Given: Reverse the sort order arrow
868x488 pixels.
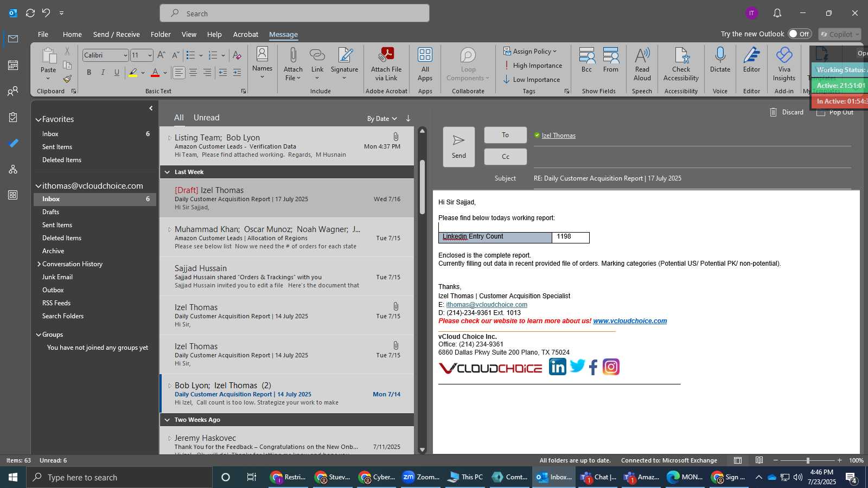Looking at the screenshot, I should (408, 118).
